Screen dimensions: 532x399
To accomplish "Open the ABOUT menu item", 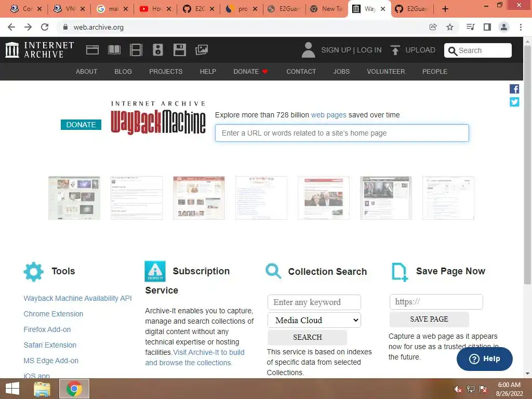I will (87, 72).
